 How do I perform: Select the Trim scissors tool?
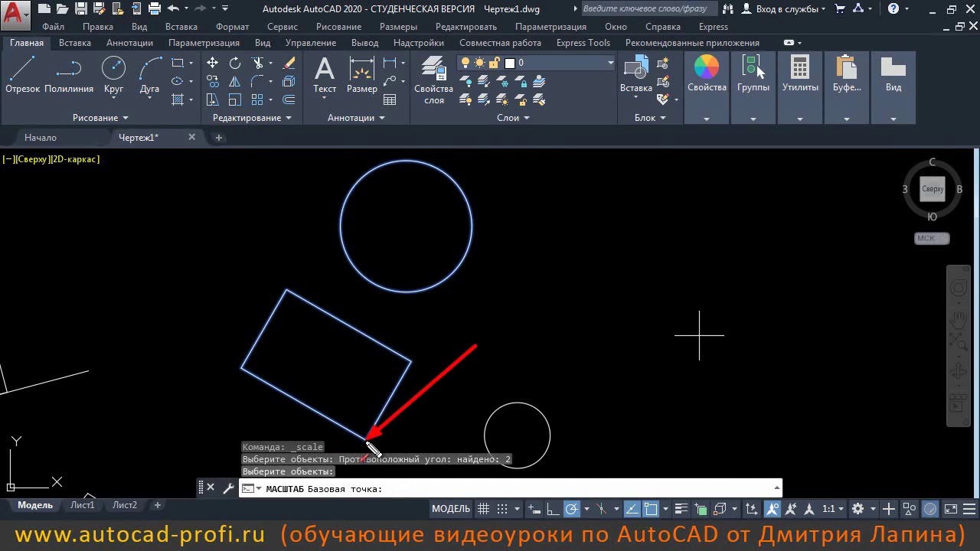[x=257, y=63]
